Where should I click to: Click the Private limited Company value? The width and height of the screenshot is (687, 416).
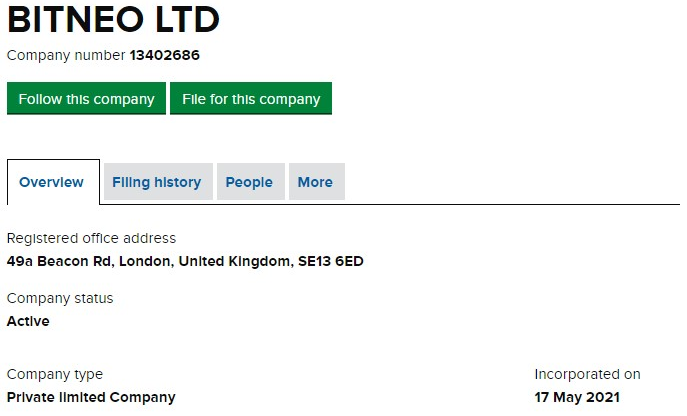(91, 397)
